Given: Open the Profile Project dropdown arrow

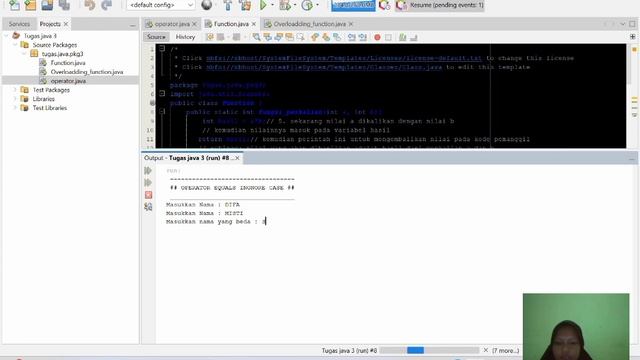Looking at the screenshot, I should point(317,5).
